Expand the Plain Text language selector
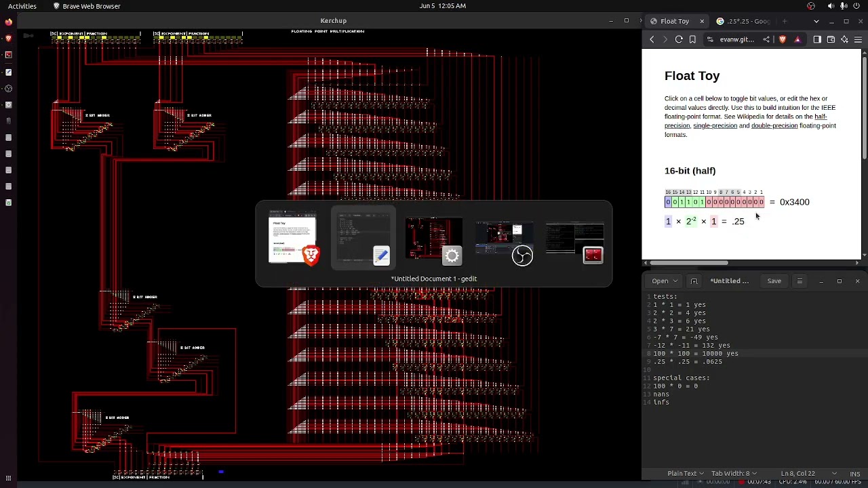This screenshot has width=868, height=488. click(x=686, y=473)
